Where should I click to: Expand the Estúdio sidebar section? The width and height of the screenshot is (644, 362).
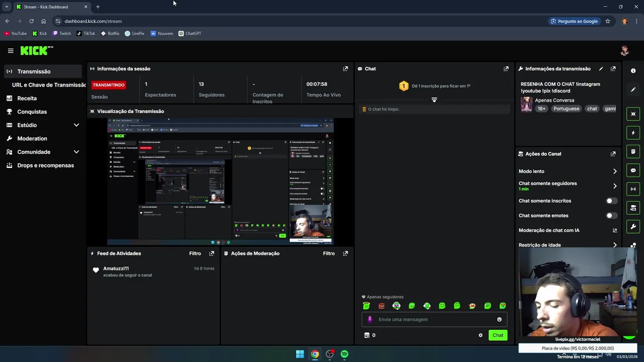point(76,125)
